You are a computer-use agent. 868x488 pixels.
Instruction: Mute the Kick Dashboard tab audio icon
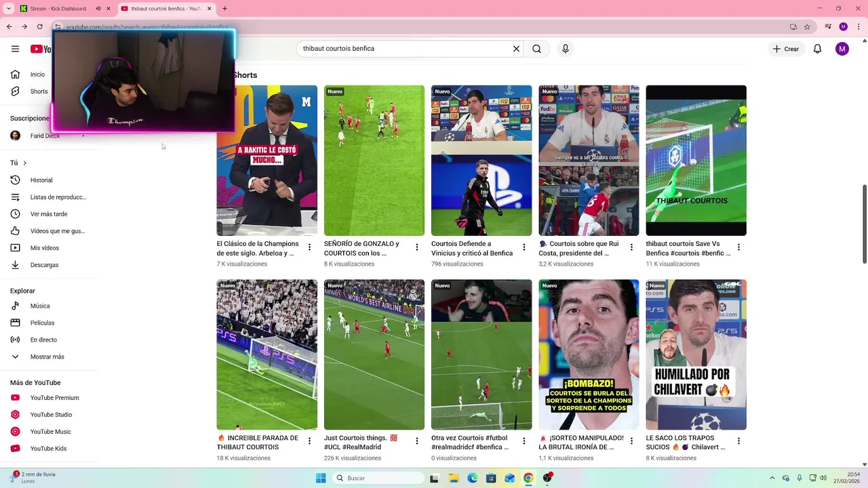98,9
